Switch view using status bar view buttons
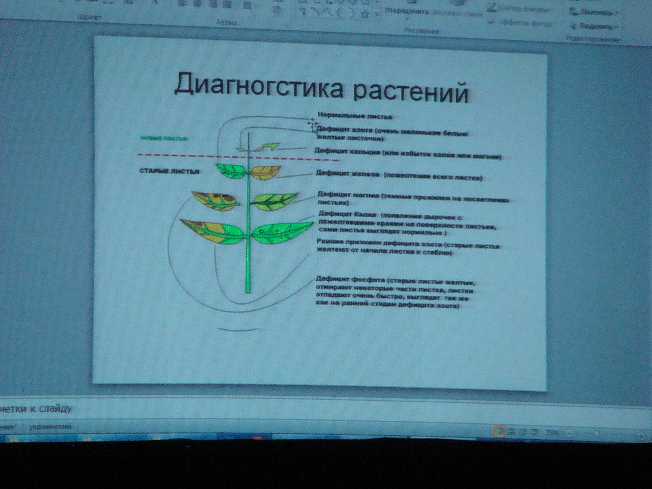The image size is (652, 489). [518, 431]
